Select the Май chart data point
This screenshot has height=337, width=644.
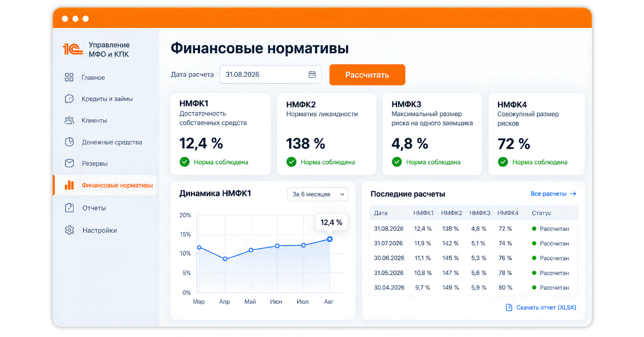pyautogui.click(x=251, y=250)
